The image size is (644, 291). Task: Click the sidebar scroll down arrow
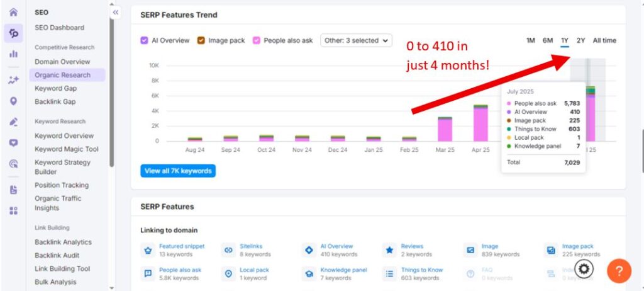(112, 287)
